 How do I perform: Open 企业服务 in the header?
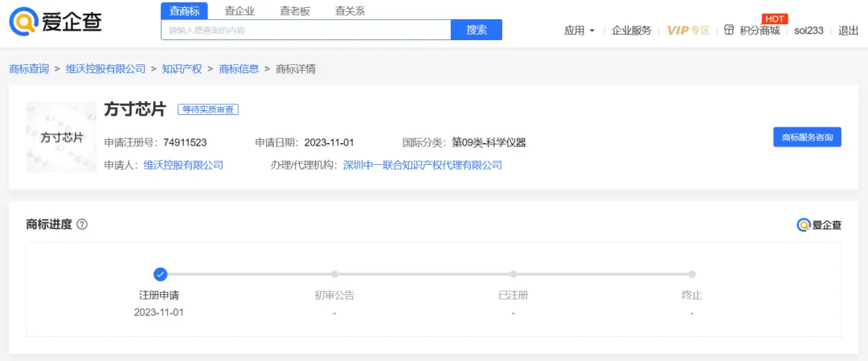coord(632,31)
